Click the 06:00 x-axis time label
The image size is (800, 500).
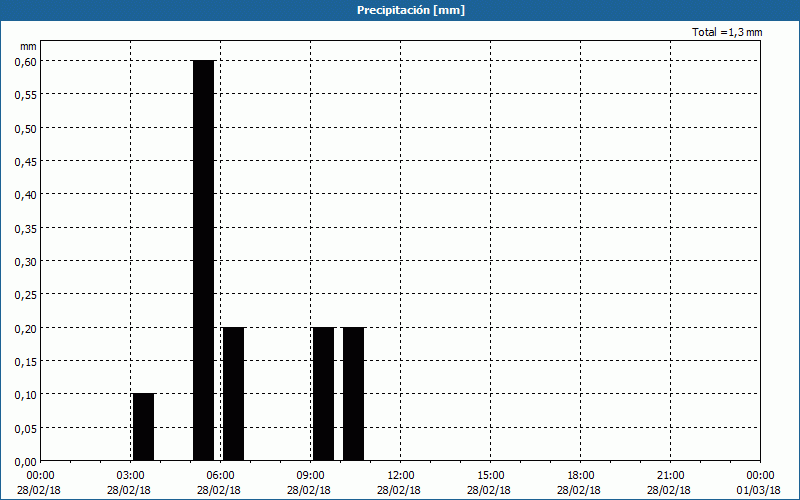click(220, 476)
